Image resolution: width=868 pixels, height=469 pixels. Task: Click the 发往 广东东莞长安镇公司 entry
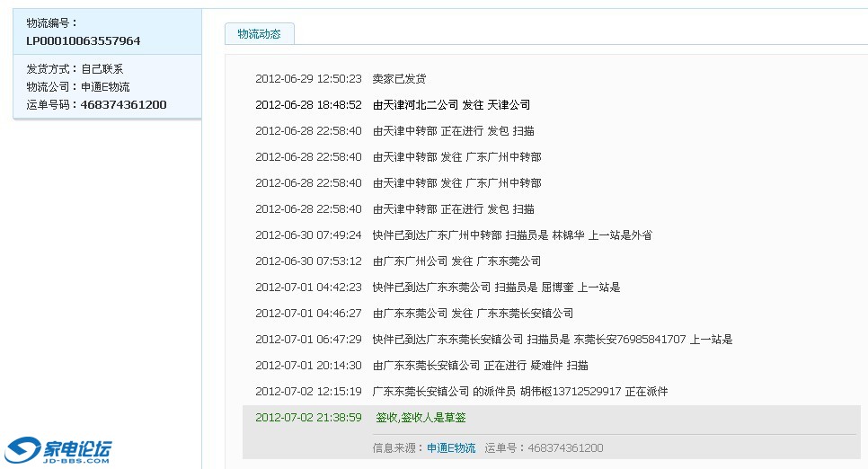(x=473, y=314)
